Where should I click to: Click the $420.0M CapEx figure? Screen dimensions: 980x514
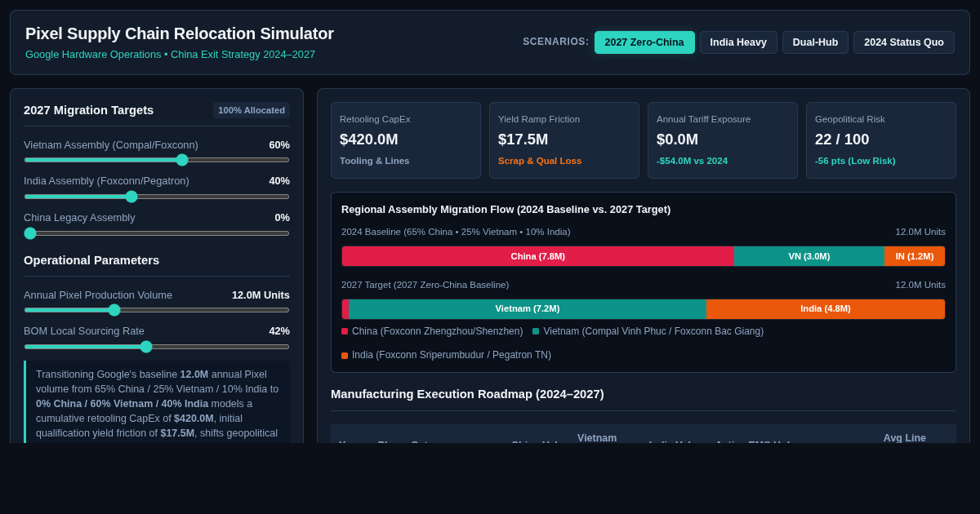click(x=369, y=140)
